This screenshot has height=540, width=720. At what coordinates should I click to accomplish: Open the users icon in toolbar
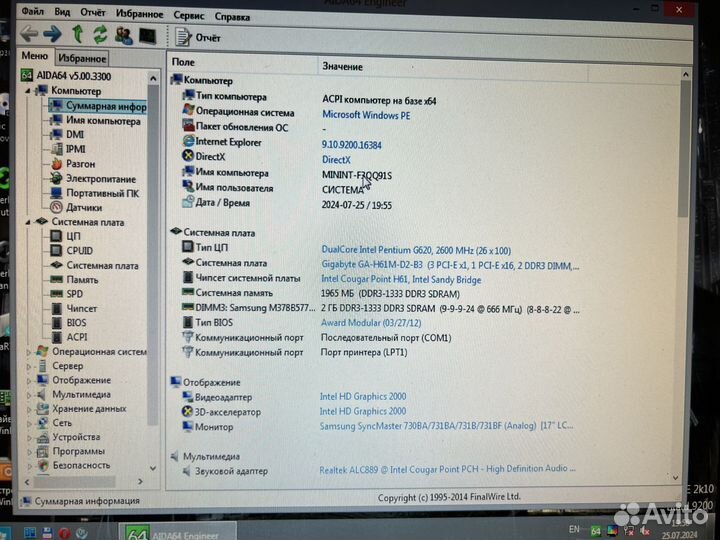(124, 35)
